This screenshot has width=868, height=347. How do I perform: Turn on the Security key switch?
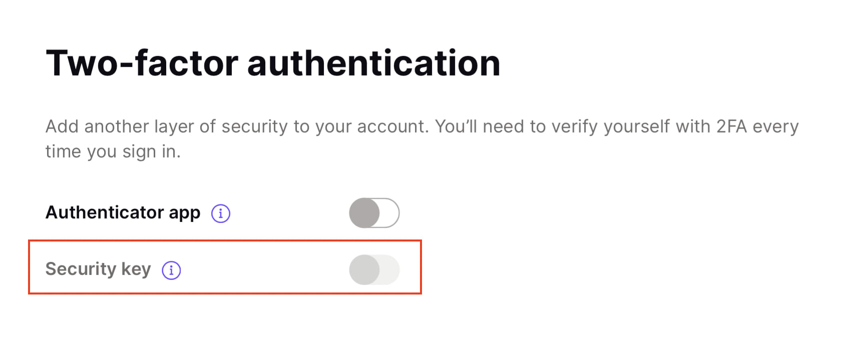tap(374, 269)
